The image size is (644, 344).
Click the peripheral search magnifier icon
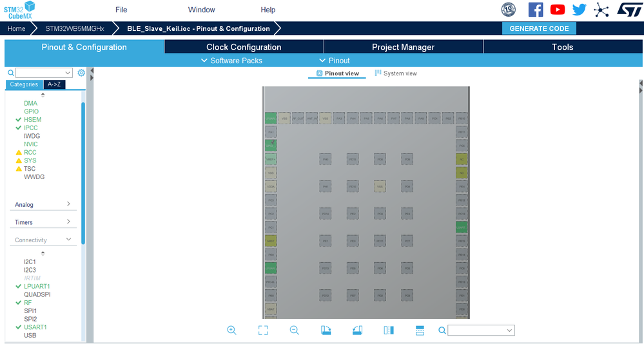(11, 73)
